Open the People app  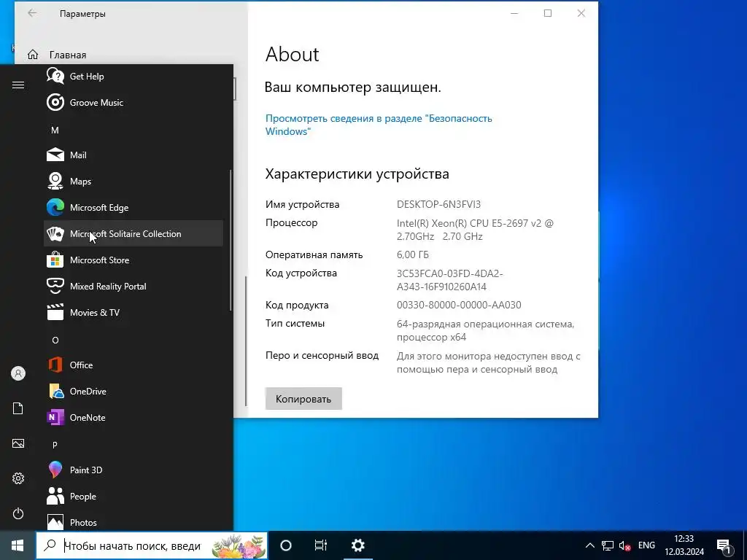coord(133,496)
